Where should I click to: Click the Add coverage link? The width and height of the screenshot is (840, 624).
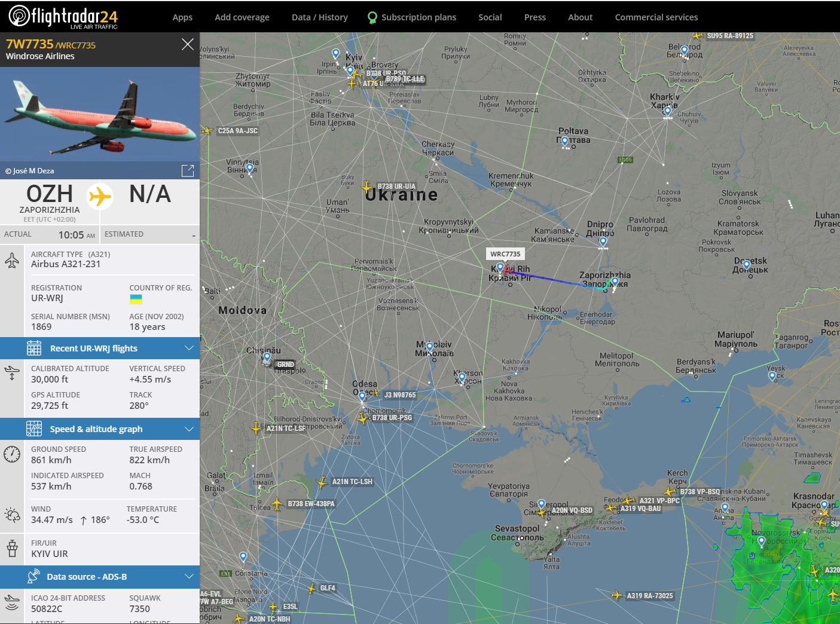pyautogui.click(x=242, y=17)
